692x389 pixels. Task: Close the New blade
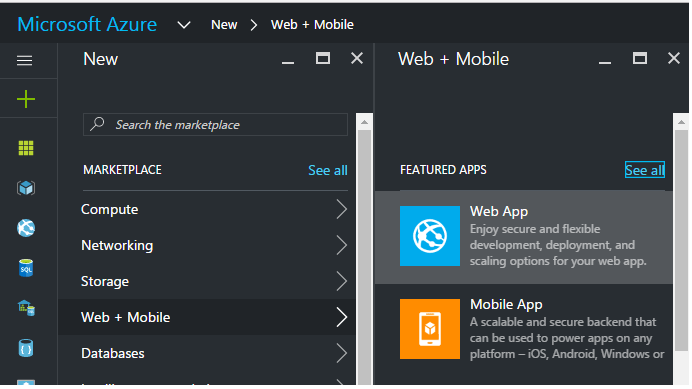(357, 58)
